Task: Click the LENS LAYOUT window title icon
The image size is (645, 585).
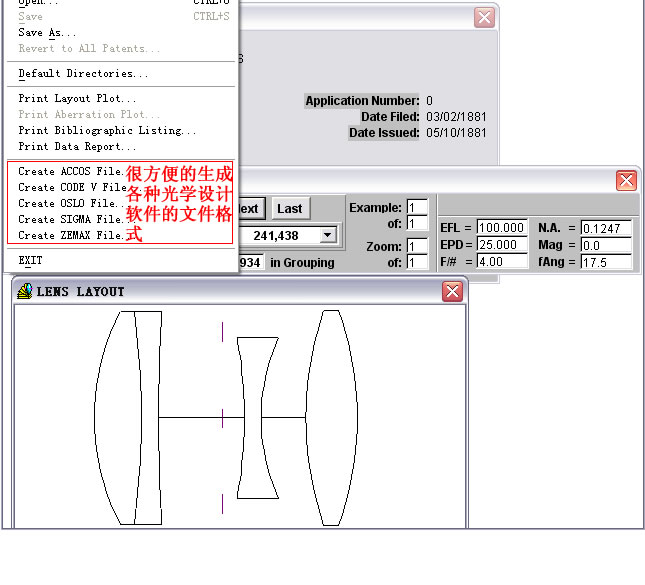Action: (25, 291)
